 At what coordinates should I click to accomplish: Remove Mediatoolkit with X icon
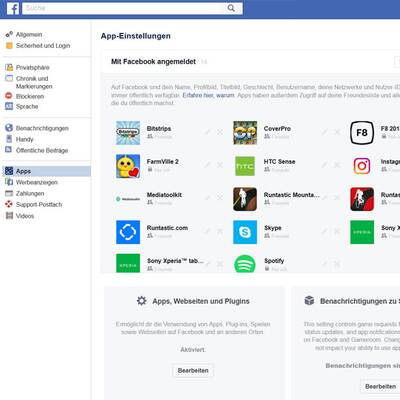point(220,198)
